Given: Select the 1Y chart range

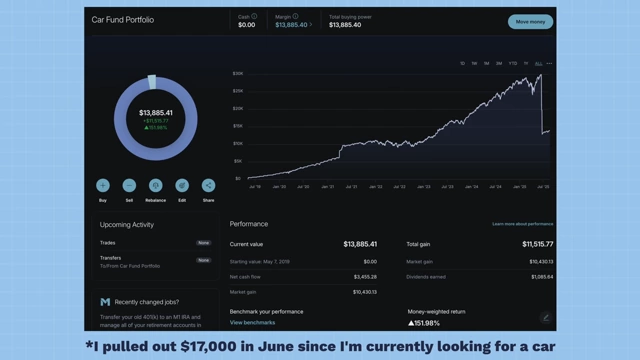Looking at the screenshot, I should tap(526, 63).
